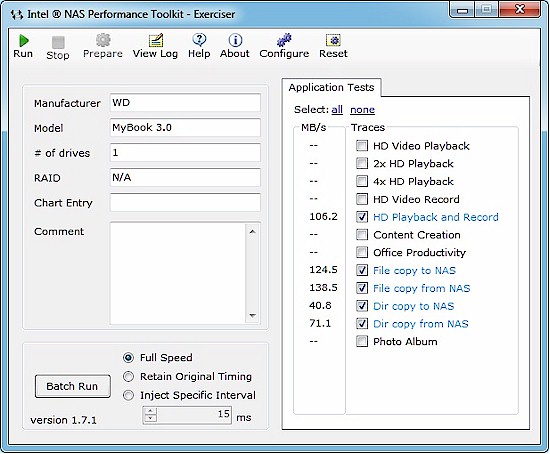
Task: Close the NAS Performance Toolkit window
Action: click(x=519, y=10)
